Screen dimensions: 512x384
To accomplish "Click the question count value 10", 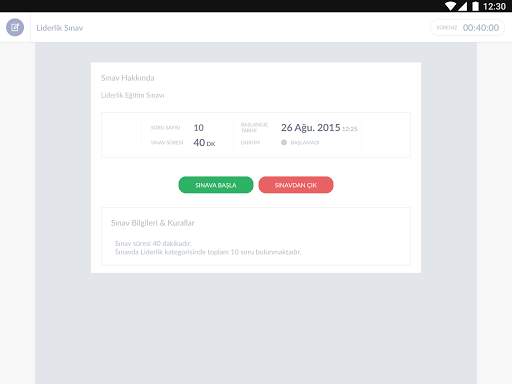I will (x=199, y=128).
